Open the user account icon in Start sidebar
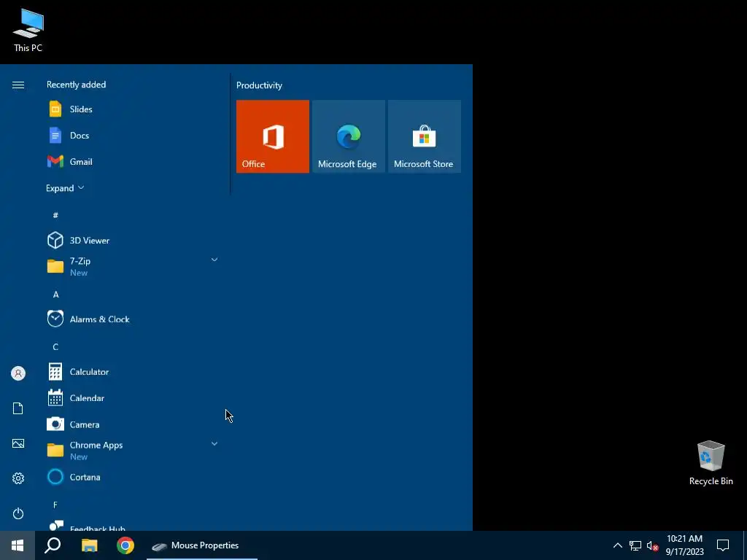Screen dimensions: 747x560 pos(18,373)
